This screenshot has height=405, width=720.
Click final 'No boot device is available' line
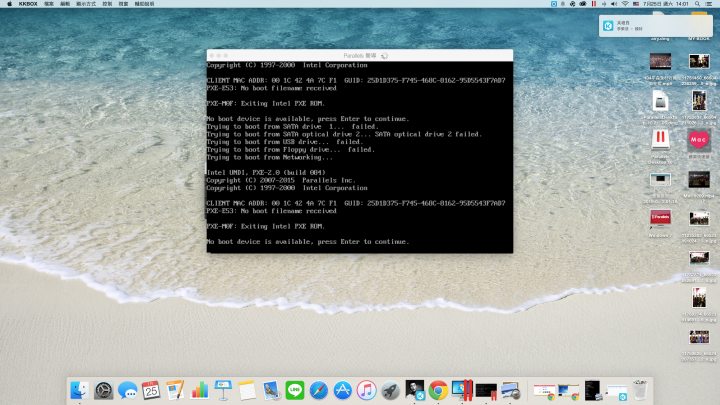click(308, 242)
